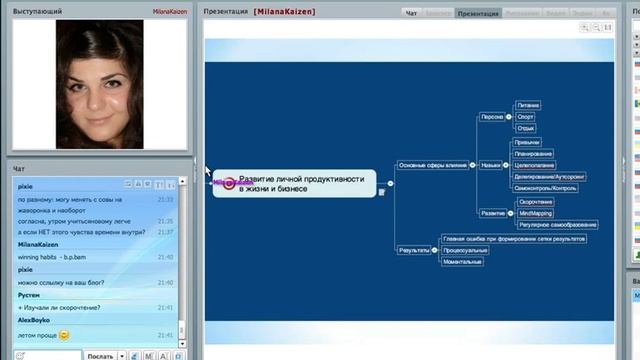Zoom in on the presentation slide
Image resolution: width=640 pixels, height=360 pixels.
point(584,27)
